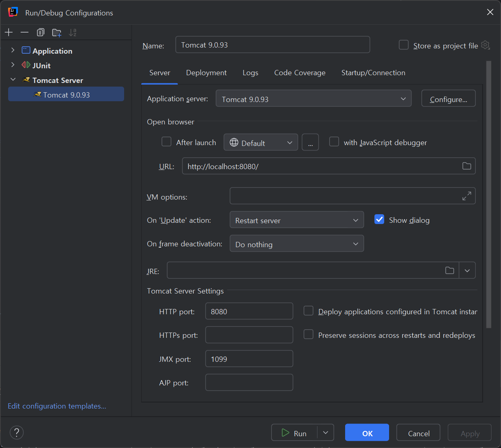501x448 pixels.
Task: Open the On frame deactivation dropdown
Action: click(x=297, y=244)
